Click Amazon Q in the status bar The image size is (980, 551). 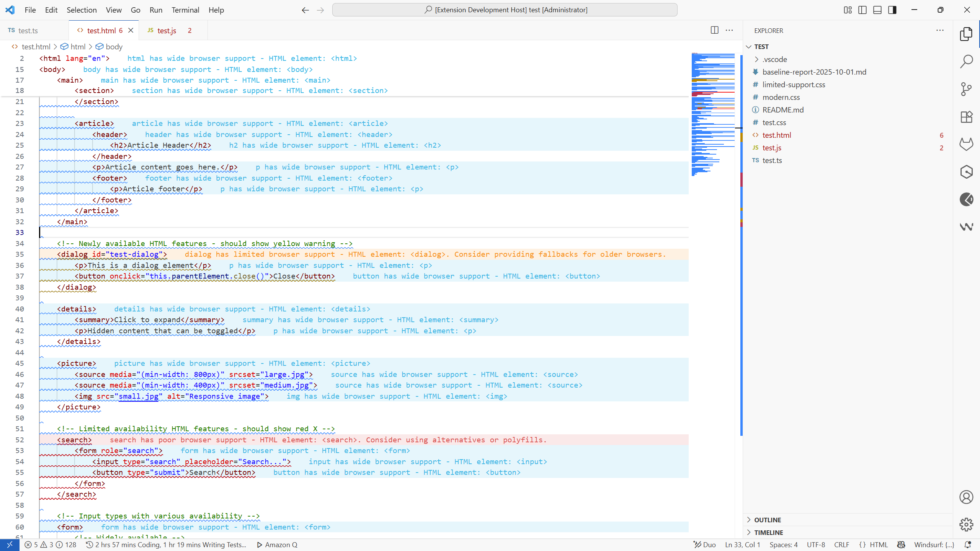277,544
